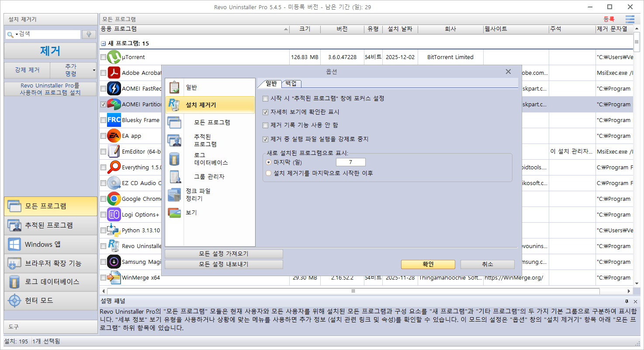This screenshot has height=350, width=644.
Task: Toggle 제거 중 실행 파일 강제 중지 checkbox
Action: pos(265,139)
